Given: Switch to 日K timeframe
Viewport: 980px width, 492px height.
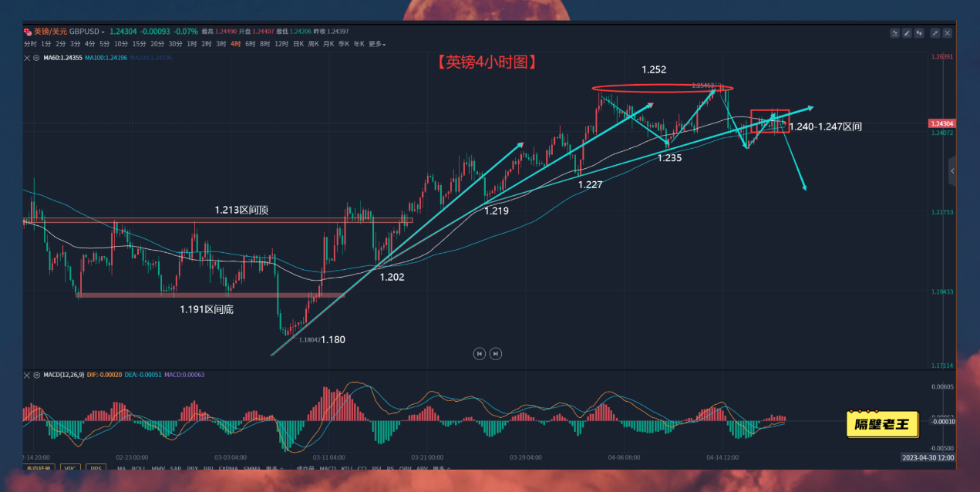Looking at the screenshot, I should tap(298, 44).
